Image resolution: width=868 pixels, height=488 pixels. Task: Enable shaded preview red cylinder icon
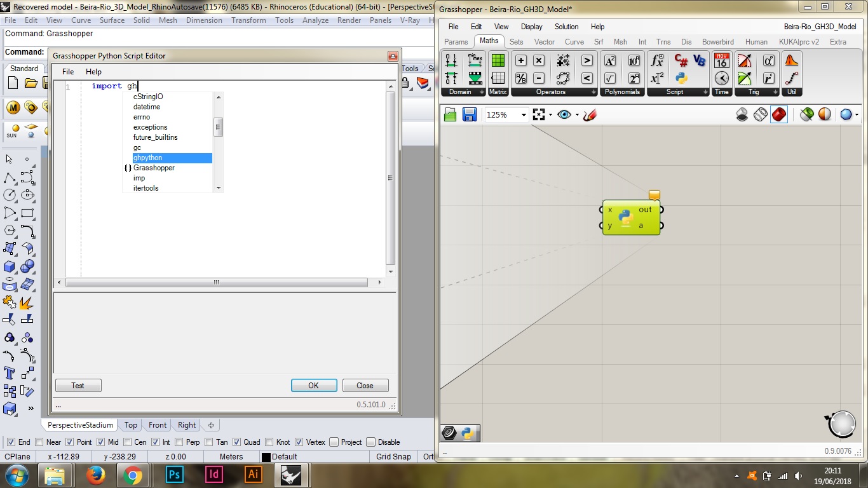778,115
